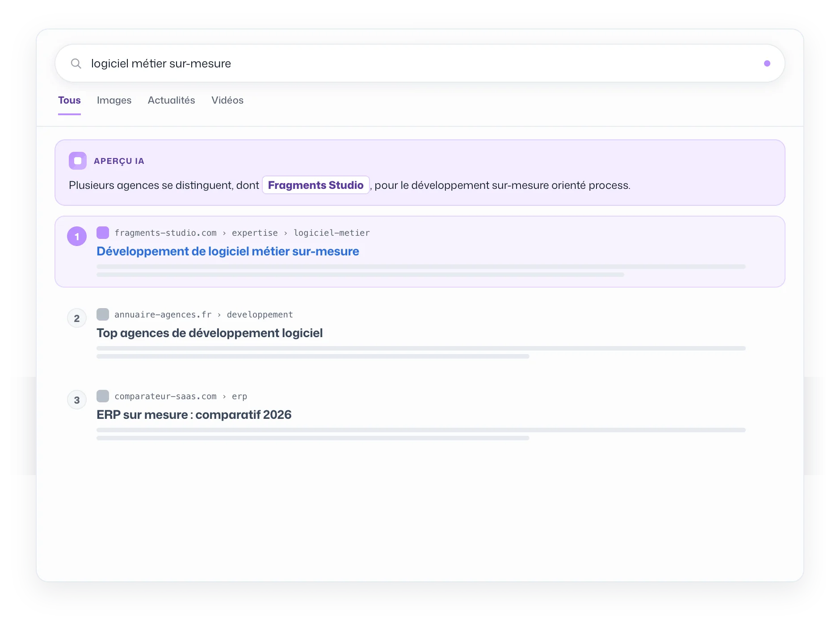Click the APERÇU IA heading label
Viewport: 840px width, 618px height.
[119, 161]
